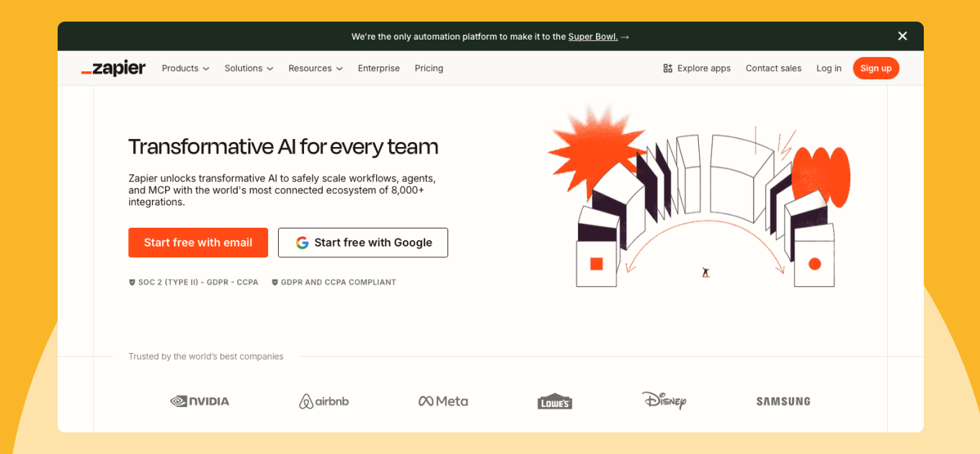
Task: Open the Pricing page
Action: tap(429, 68)
